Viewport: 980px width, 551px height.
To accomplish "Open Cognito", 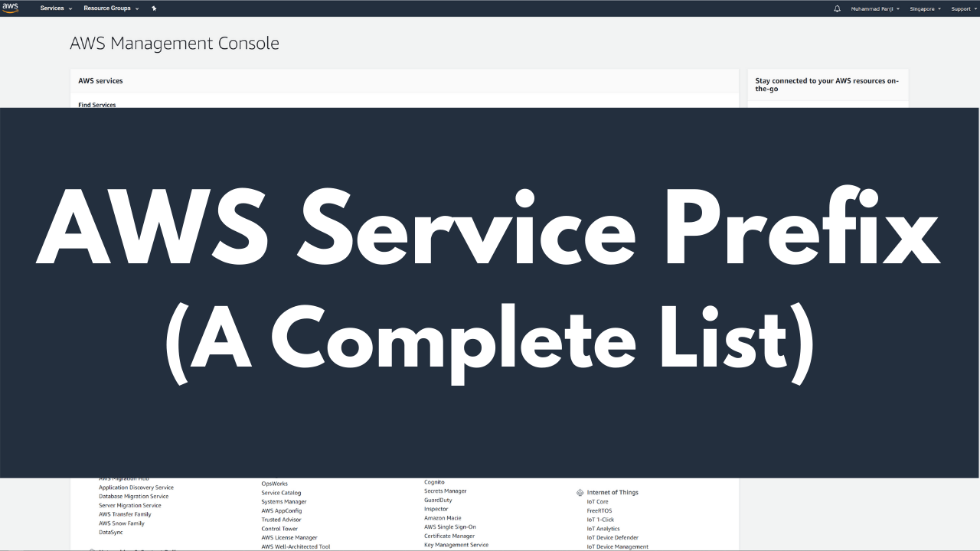I will click(x=434, y=481).
